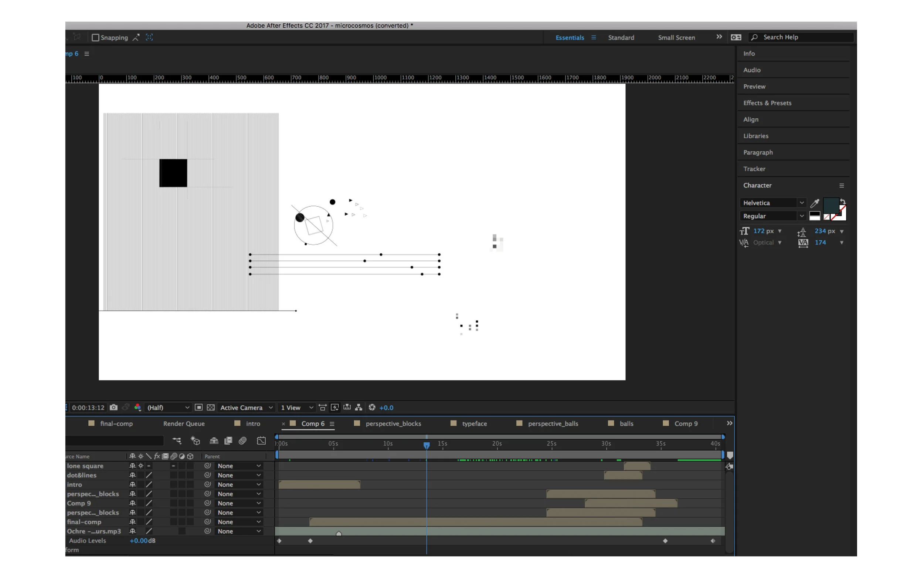Screen dimensions: 924x578
Task: Enable Frame Blending for the composition
Action: [x=228, y=441]
